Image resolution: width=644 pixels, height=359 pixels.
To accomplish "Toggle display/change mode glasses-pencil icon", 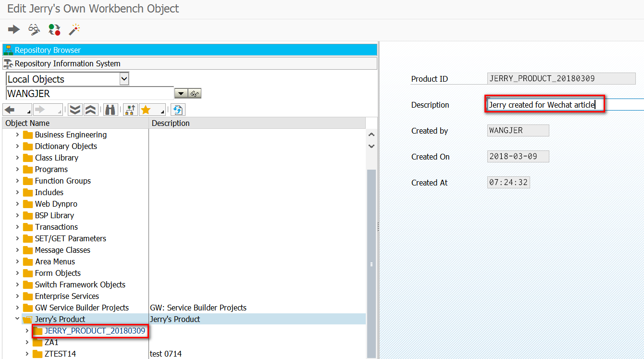I will (x=34, y=30).
